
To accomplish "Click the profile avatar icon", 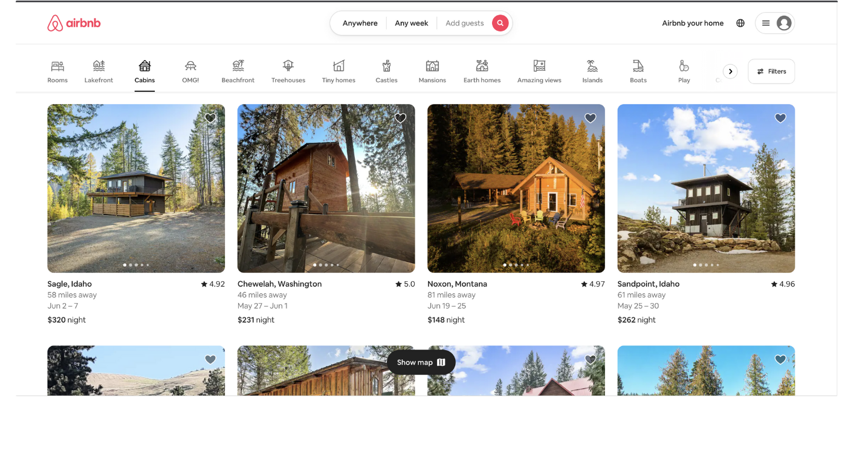I will [x=784, y=23].
